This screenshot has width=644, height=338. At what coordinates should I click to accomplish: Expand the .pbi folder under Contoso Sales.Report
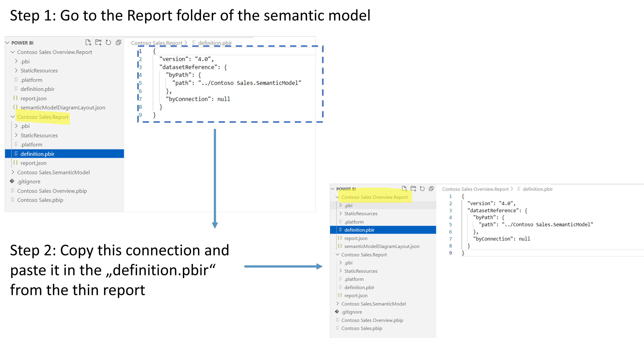pos(16,126)
